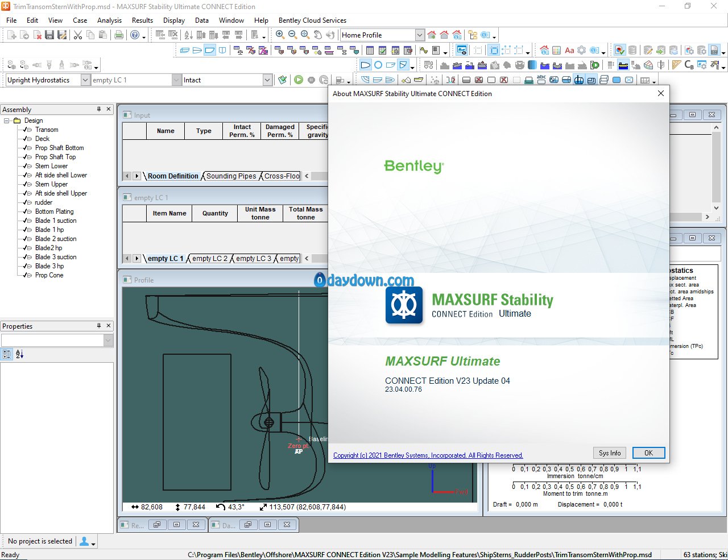
Task: Toggle Blade 3 hp visibility checkmark
Action: [25, 266]
